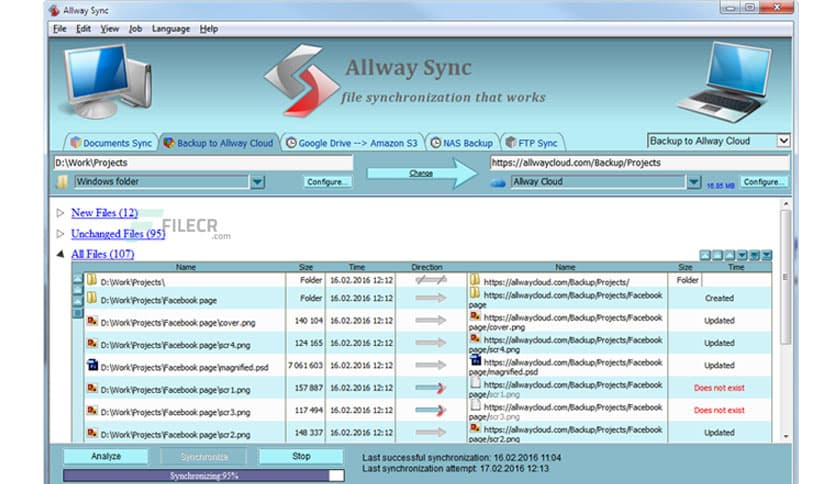Open the Google Drive --> Amazon S3 tab

tap(352, 143)
